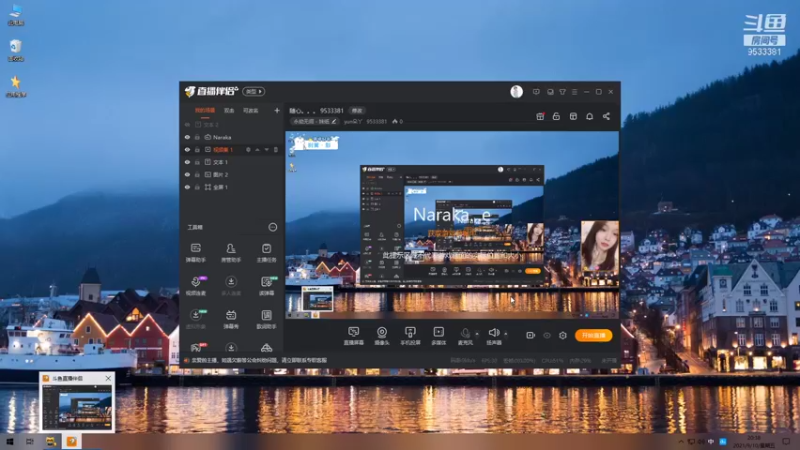Screen dimensions: 800x450
Task: Select the 全屏 1 source row
Action: 232,187
